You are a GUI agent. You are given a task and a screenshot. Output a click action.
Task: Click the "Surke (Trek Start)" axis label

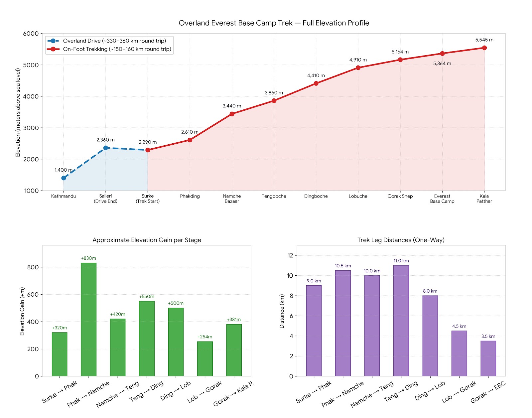tap(148, 199)
